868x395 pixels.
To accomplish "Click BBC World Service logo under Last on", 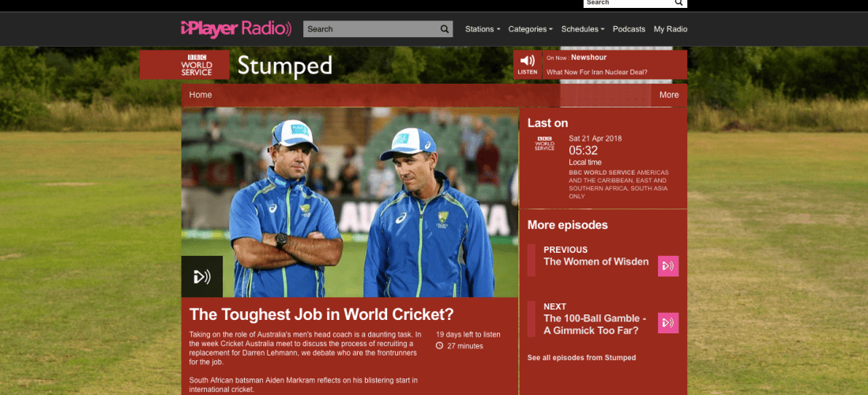I will pyautogui.click(x=544, y=144).
